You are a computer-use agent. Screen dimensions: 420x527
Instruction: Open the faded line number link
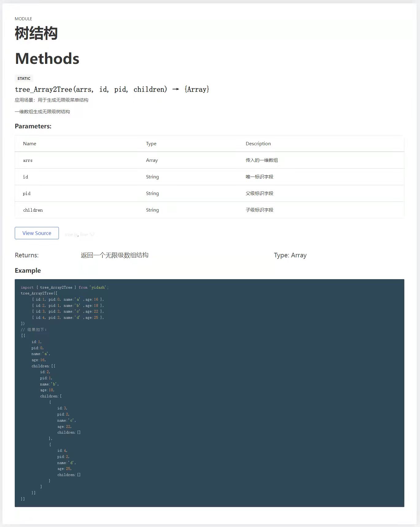(x=87, y=235)
